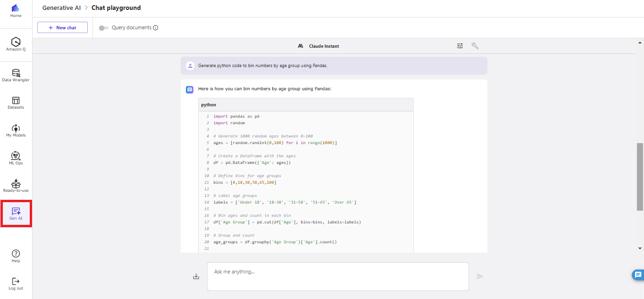Image resolution: width=644 pixels, height=299 pixels.
Task: Click the user prompt about binning ages
Action: (263, 66)
